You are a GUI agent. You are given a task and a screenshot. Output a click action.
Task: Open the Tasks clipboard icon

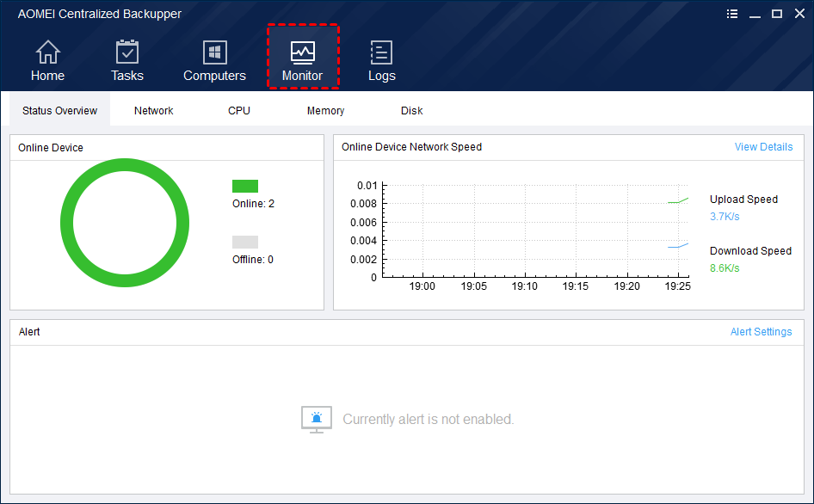click(127, 52)
